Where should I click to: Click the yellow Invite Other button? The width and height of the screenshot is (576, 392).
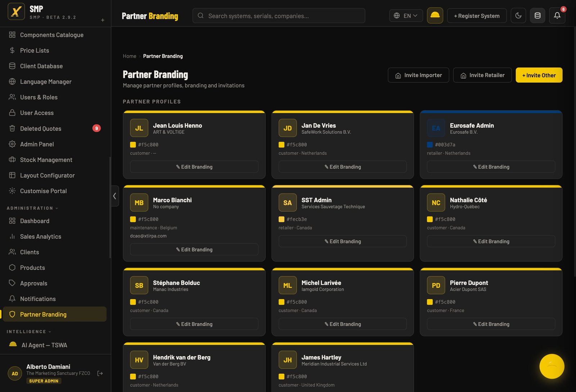[539, 75]
